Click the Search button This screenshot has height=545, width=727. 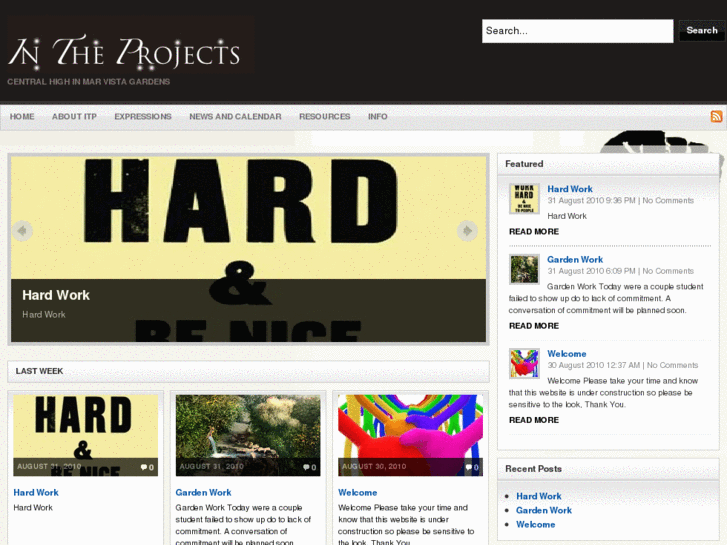(702, 31)
